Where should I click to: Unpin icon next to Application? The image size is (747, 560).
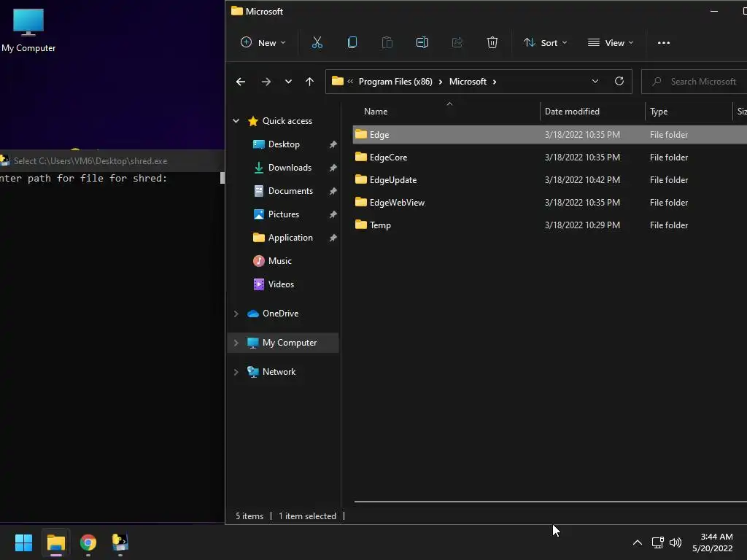[x=333, y=238]
